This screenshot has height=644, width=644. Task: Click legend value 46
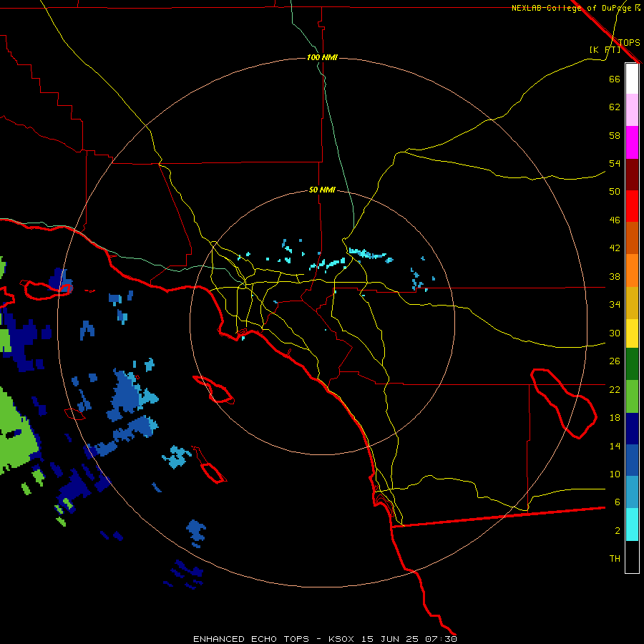click(x=615, y=220)
